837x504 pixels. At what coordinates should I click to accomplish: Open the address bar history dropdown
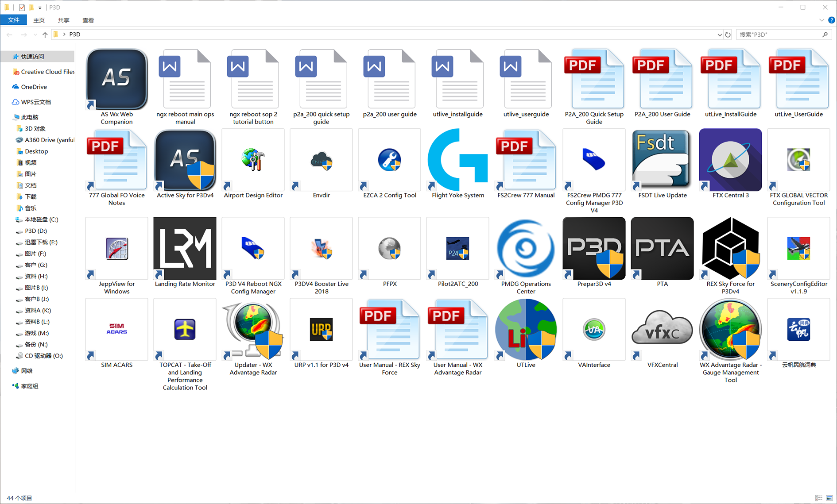(x=719, y=35)
